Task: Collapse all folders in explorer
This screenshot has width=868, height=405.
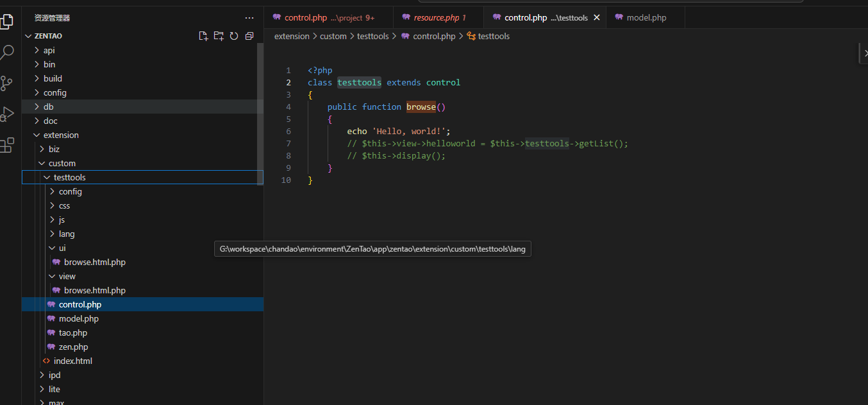Action: (249, 36)
